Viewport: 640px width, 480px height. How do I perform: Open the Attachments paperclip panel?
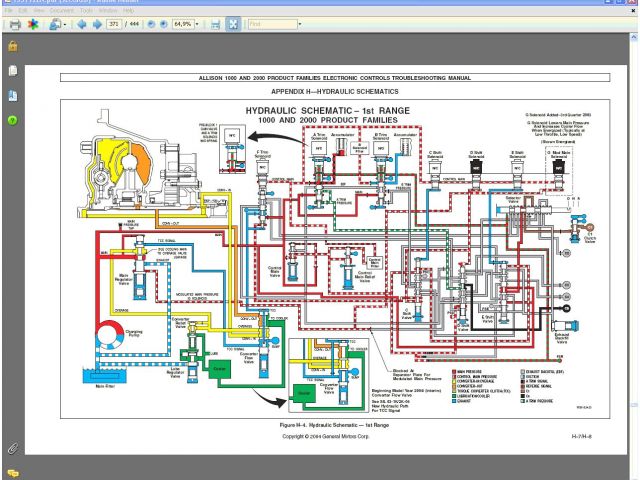point(12,448)
